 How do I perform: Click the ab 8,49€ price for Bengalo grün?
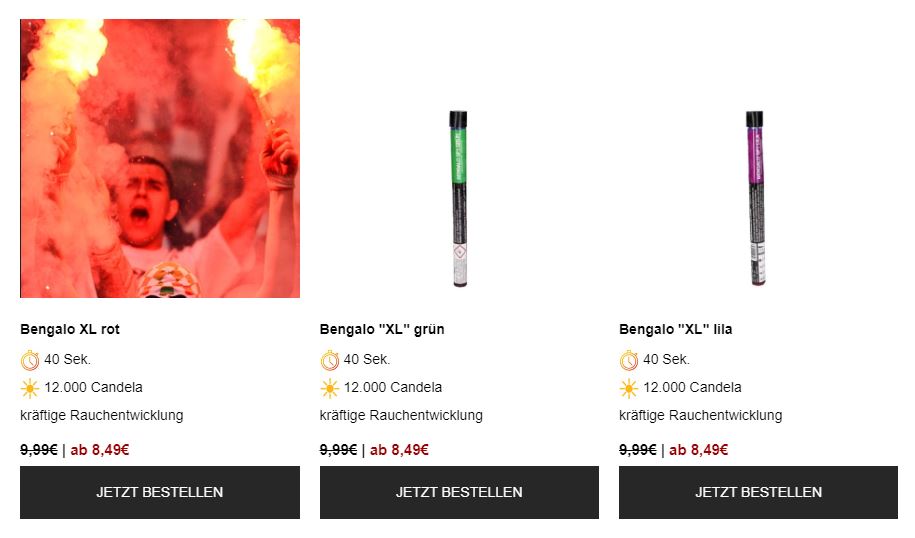[399, 450]
